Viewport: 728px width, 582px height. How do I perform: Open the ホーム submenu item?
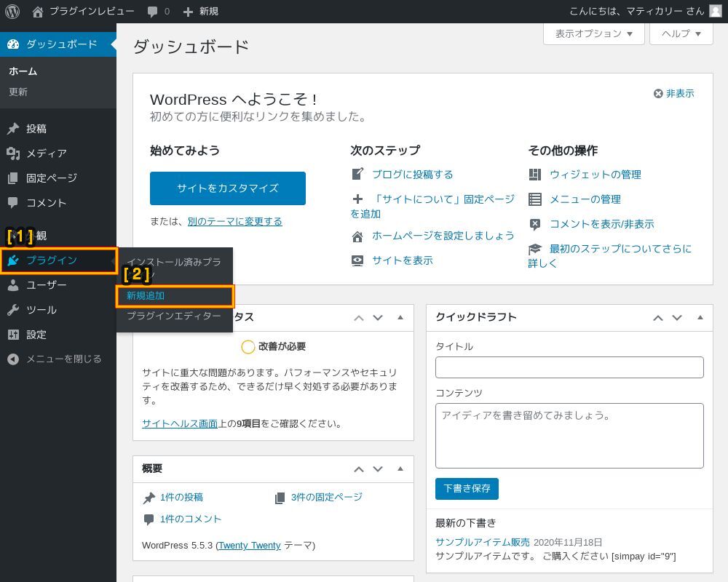point(23,71)
